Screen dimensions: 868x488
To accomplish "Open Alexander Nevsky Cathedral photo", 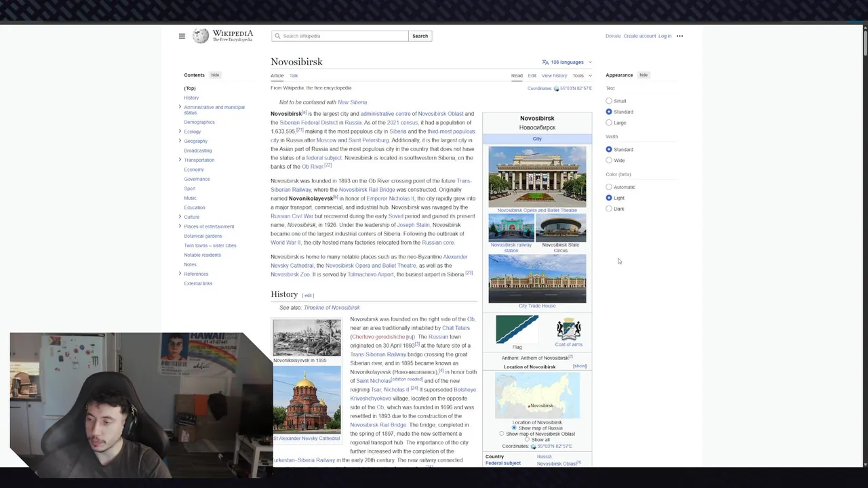I will [x=307, y=401].
